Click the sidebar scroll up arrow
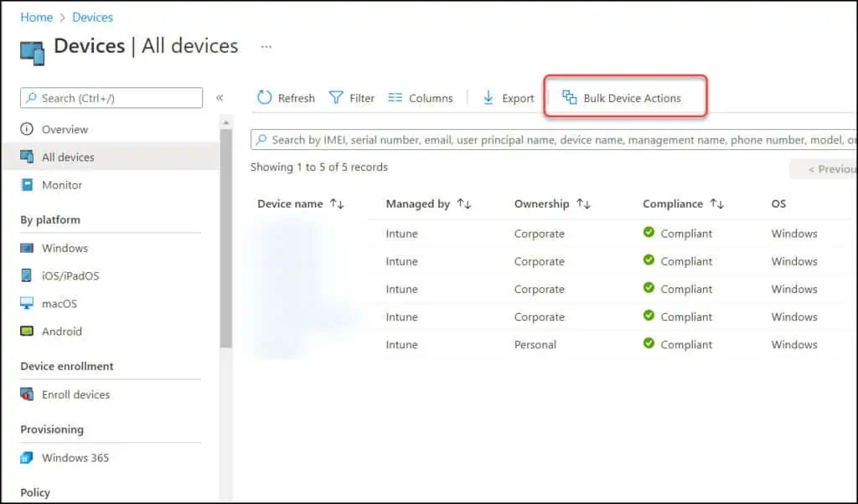This screenshot has height=504, width=858. tap(226, 122)
